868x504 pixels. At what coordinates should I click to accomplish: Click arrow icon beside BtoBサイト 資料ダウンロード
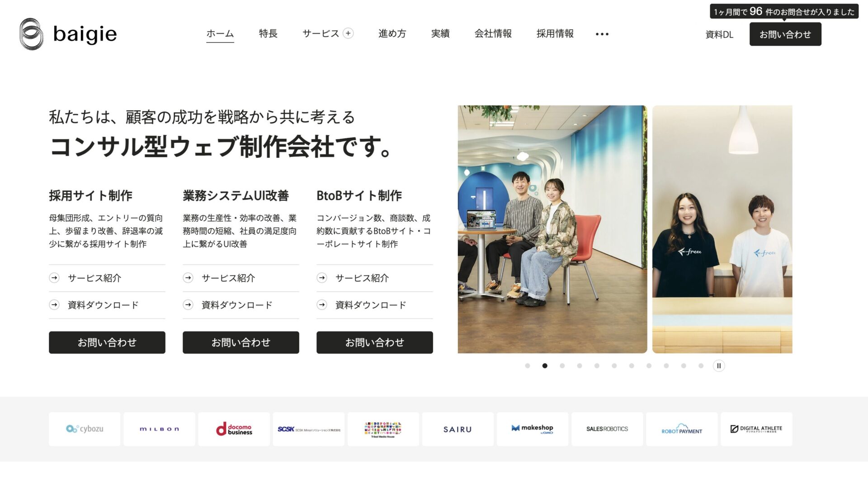coord(322,305)
